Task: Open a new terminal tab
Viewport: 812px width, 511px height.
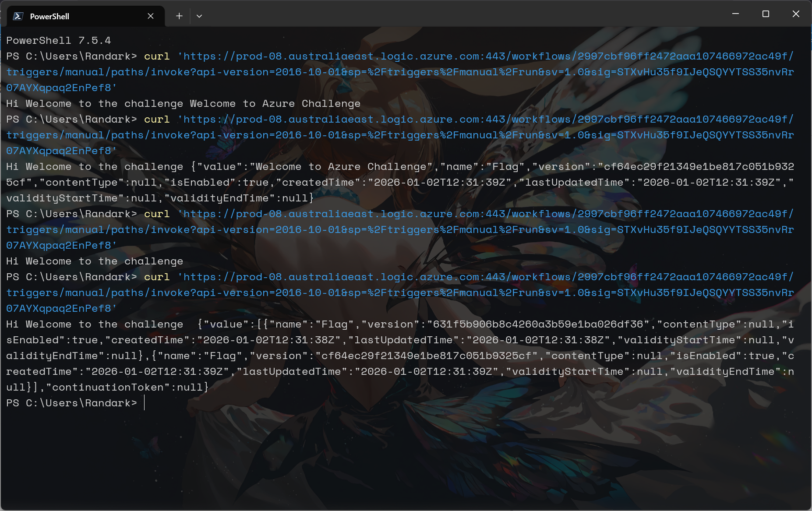Action: click(x=179, y=16)
